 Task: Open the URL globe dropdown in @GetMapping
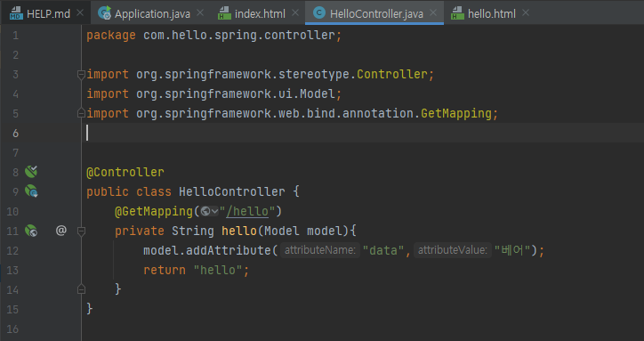point(209,211)
